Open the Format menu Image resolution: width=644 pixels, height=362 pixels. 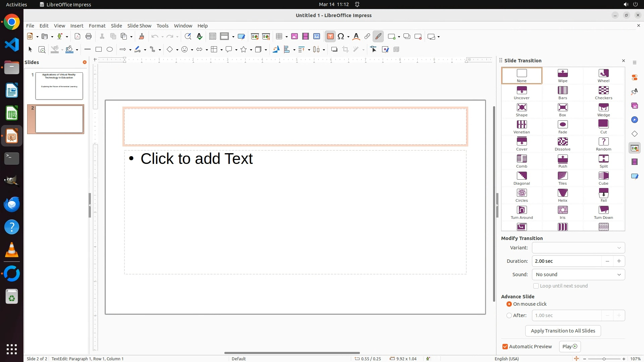[97, 26]
